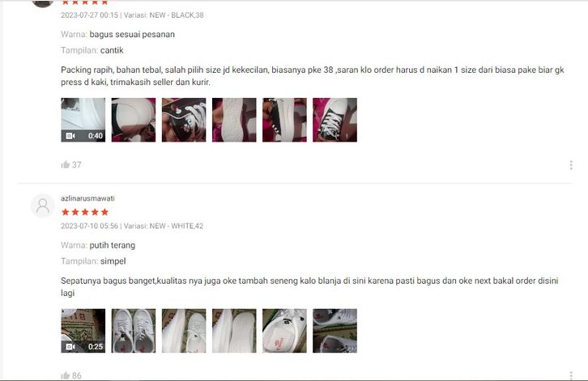The width and height of the screenshot is (588, 381).
Task: Open azlinarusmawati username link
Action: click(87, 198)
